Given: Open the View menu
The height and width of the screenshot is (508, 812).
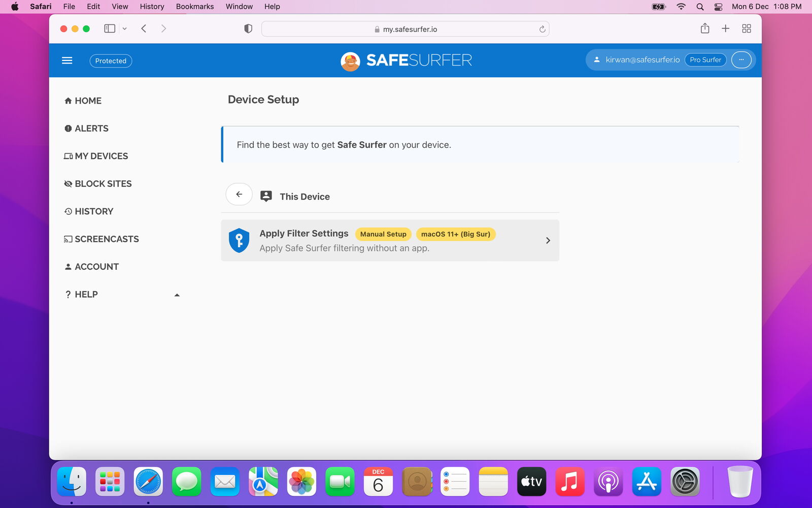Looking at the screenshot, I should click(120, 7).
